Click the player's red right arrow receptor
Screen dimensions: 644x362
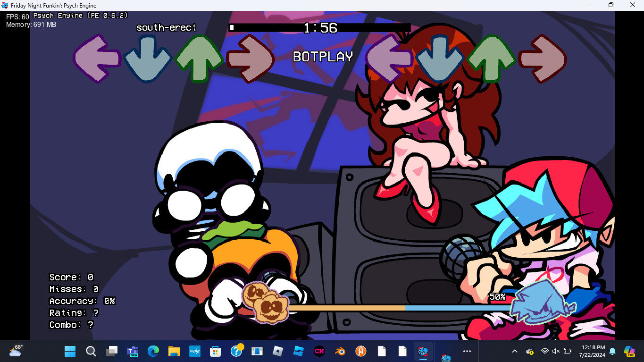[543, 59]
